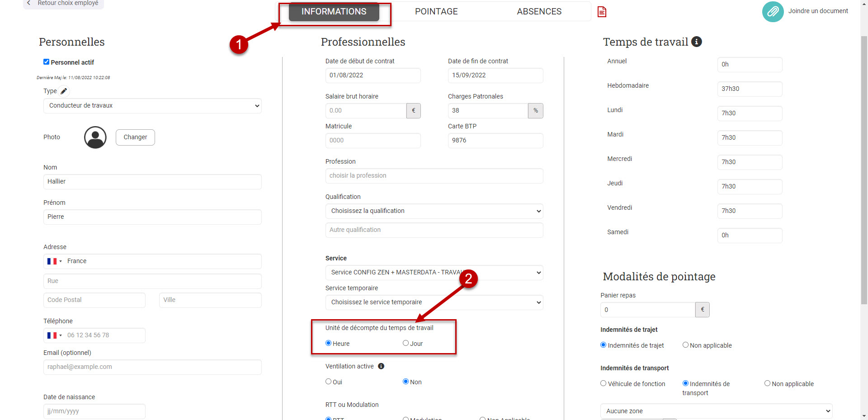Expand the Qualification dropdown
868x420 pixels.
click(x=434, y=211)
